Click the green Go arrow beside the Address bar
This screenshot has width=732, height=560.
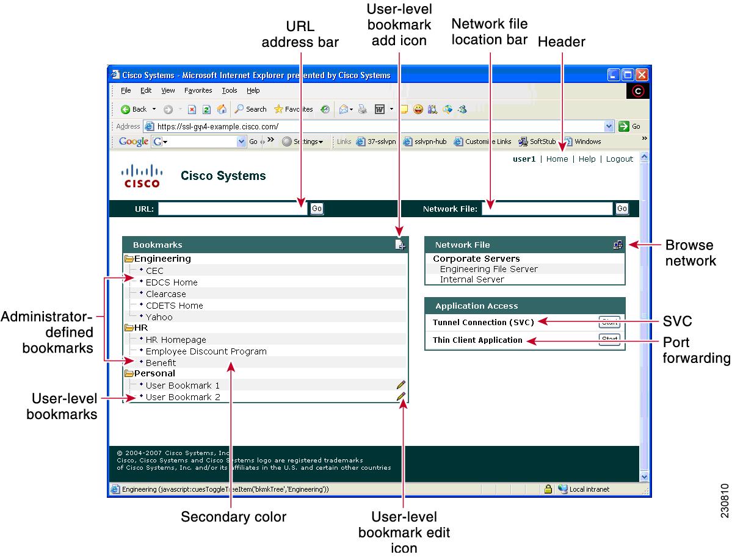(x=624, y=126)
